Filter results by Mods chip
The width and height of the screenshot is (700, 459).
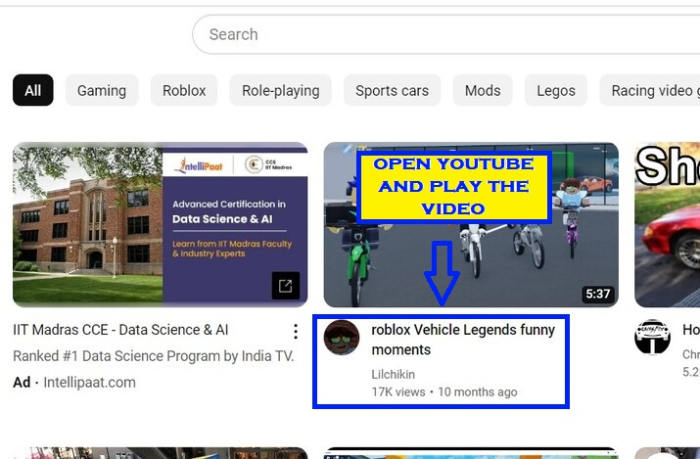(x=482, y=90)
